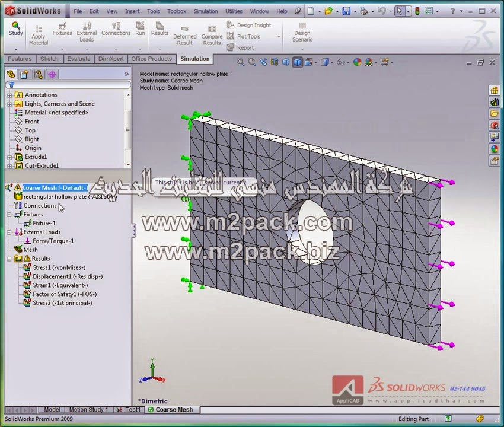Click the Zoom to Fit icon
Screen dimensions: 504x427
(x=240, y=62)
